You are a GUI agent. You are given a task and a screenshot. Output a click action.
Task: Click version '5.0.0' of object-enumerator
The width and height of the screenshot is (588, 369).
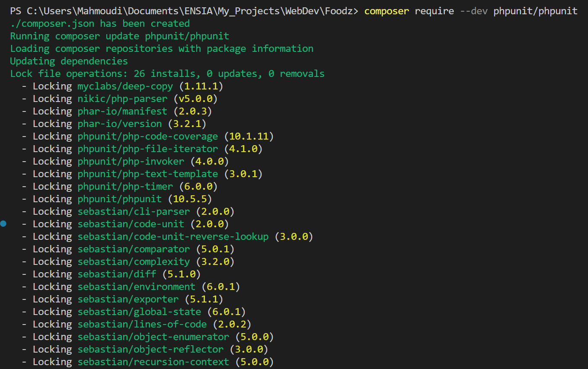point(254,337)
